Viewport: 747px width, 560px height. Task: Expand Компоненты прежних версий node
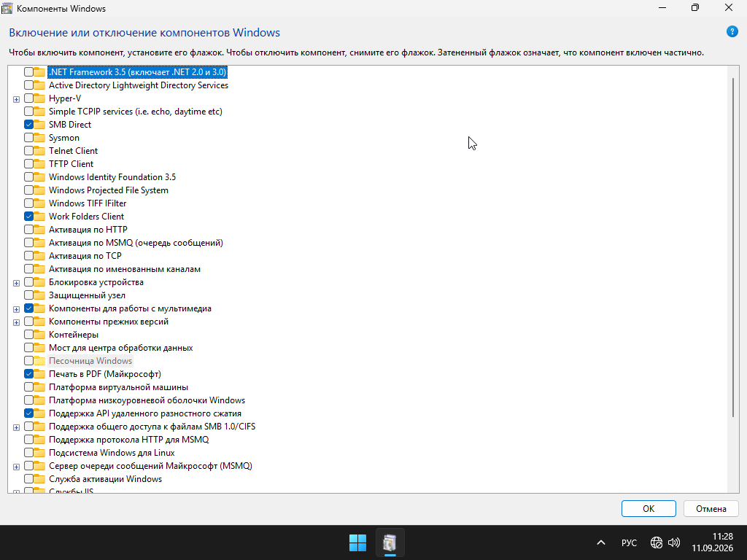pyautogui.click(x=16, y=322)
